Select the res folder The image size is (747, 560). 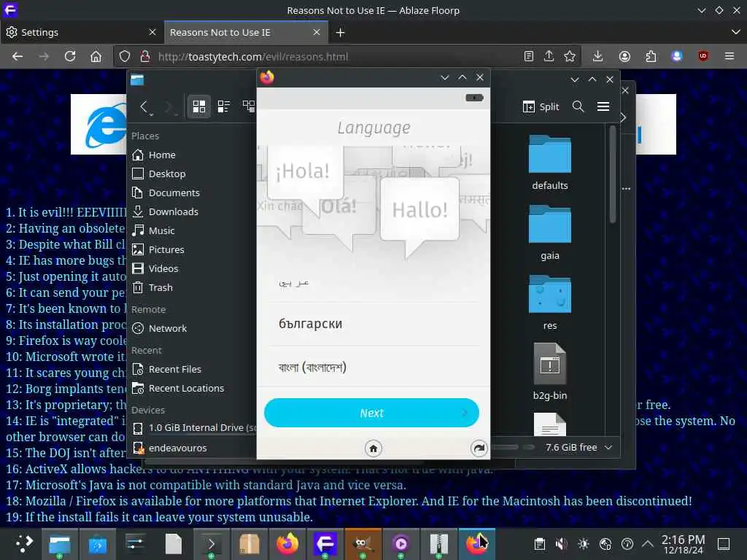pos(550,303)
